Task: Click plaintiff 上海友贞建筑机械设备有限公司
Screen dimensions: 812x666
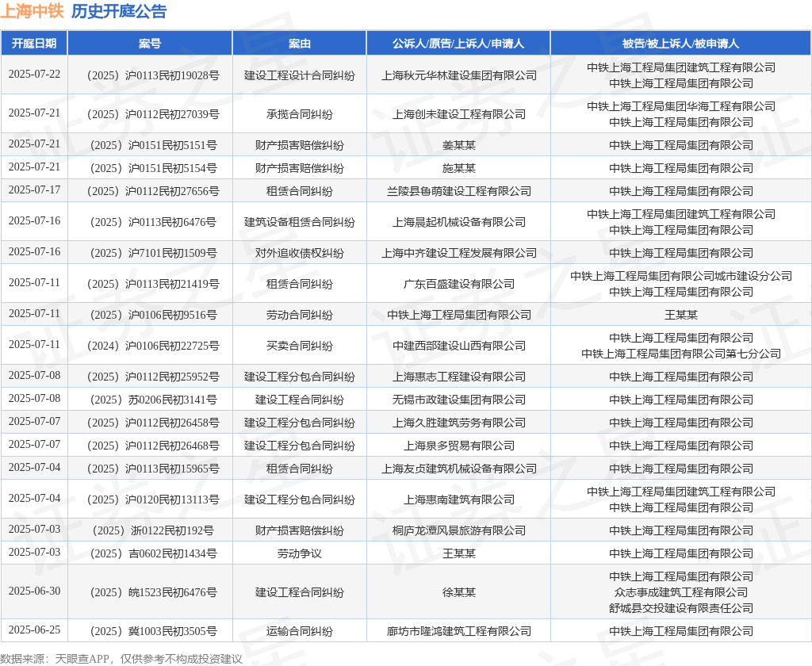Action: (x=459, y=468)
